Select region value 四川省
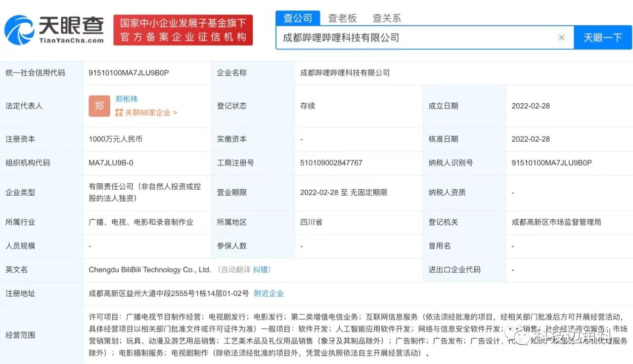The width and height of the screenshot is (633, 364). [x=311, y=222]
